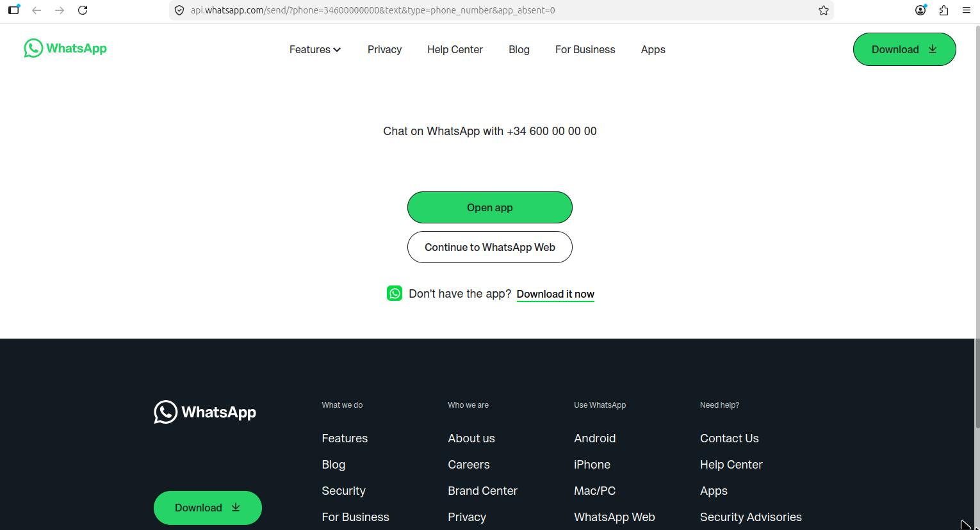The image size is (980, 530).
Task: Click the WhatsApp logo in the header
Action: tap(65, 48)
